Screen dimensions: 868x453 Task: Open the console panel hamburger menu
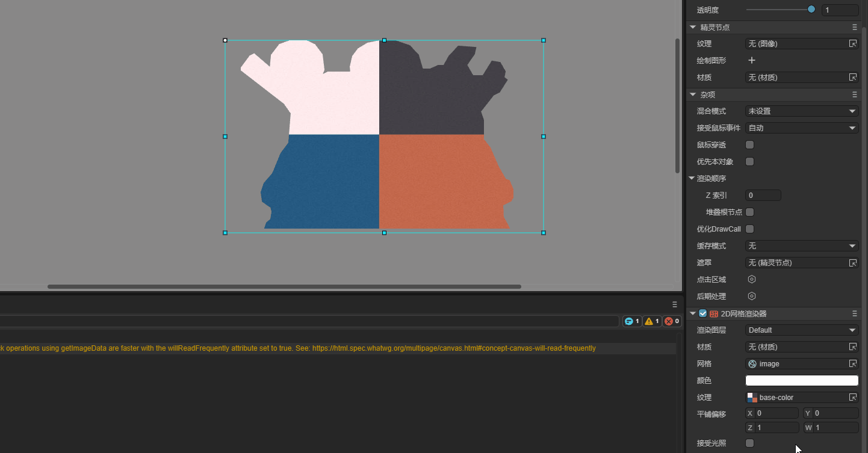675,304
